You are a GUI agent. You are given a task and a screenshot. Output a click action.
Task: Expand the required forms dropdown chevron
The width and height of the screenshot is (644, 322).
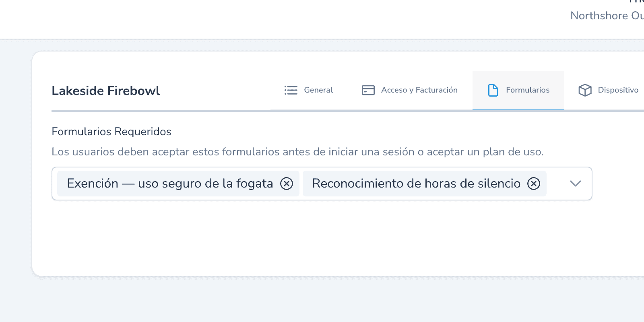tap(576, 184)
